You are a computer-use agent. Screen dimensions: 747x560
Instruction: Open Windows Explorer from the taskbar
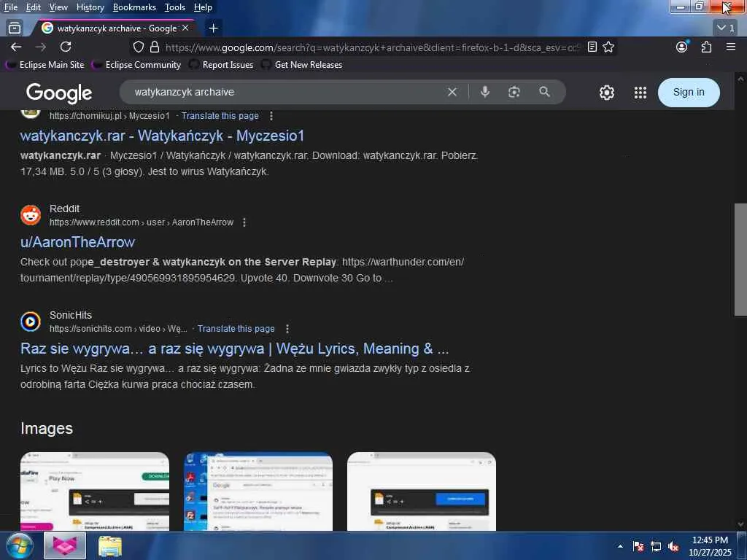click(110, 545)
